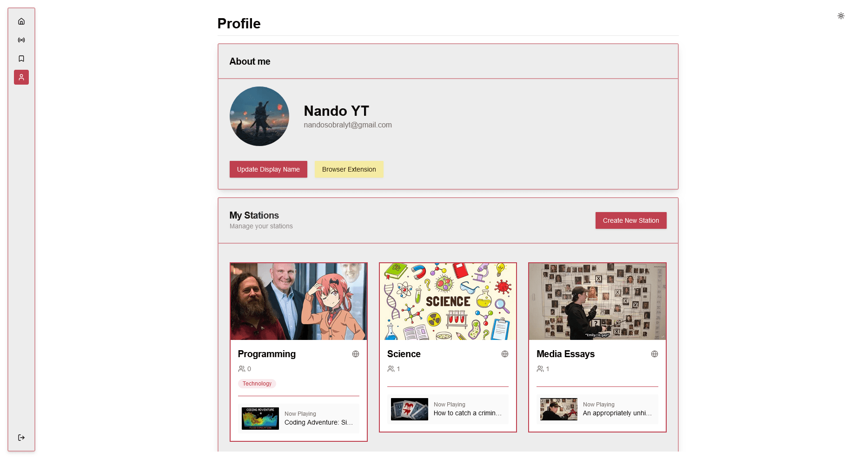868x459 pixels.
Task: Click Nando YT profile avatar picture
Action: coord(259,116)
